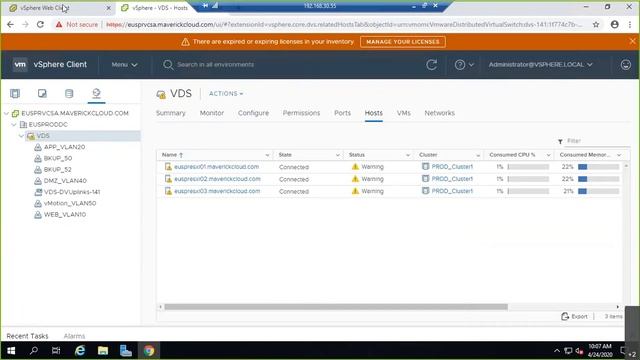Click the feedback smiley icon
The width and height of the screenshot is (640, 360).
625,64
